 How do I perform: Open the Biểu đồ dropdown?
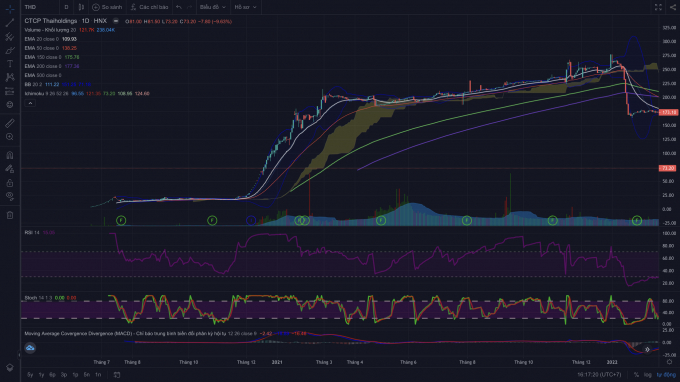pyautogui.click(x=212, y=7)
